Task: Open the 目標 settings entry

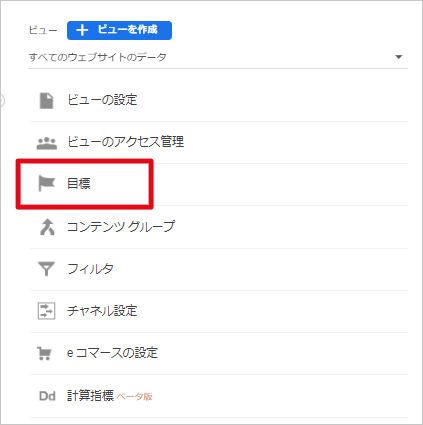Action: [x=219, y=184]
